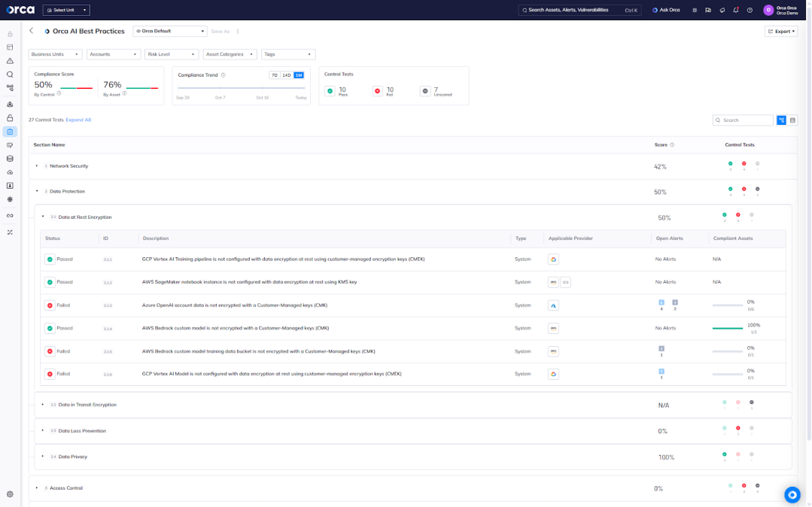Click the settings gear icon in the top bar
This screenshot has height=507, width=812.
pos(695,10)
